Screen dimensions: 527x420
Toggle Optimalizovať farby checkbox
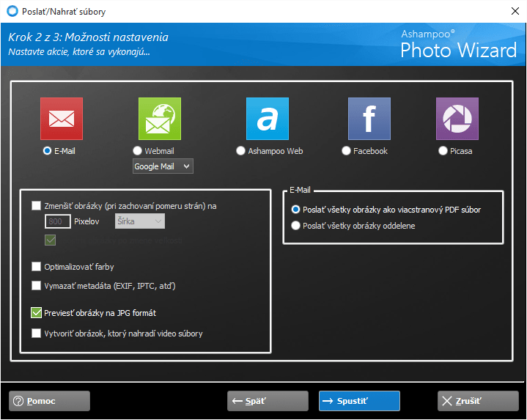(37, 267)
